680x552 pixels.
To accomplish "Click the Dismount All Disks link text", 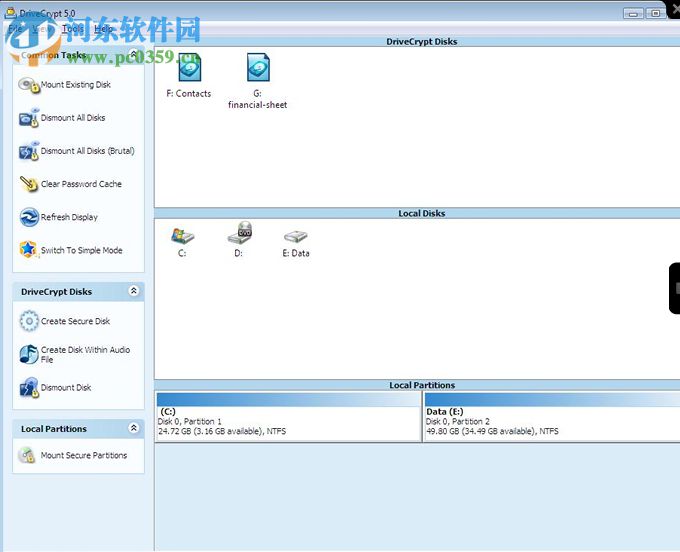I will tap(73, 118).
